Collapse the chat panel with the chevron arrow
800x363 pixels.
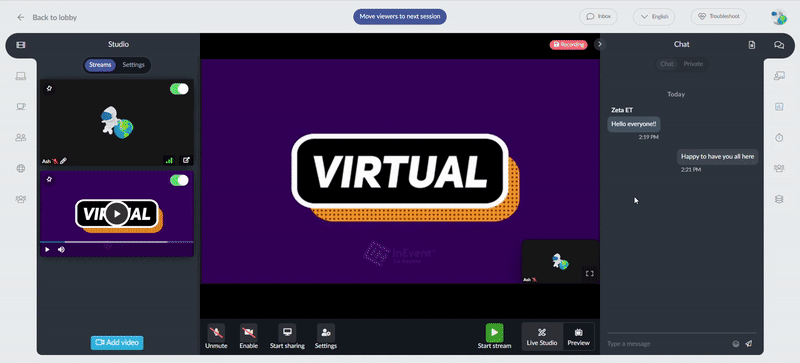tap(599, 44)
